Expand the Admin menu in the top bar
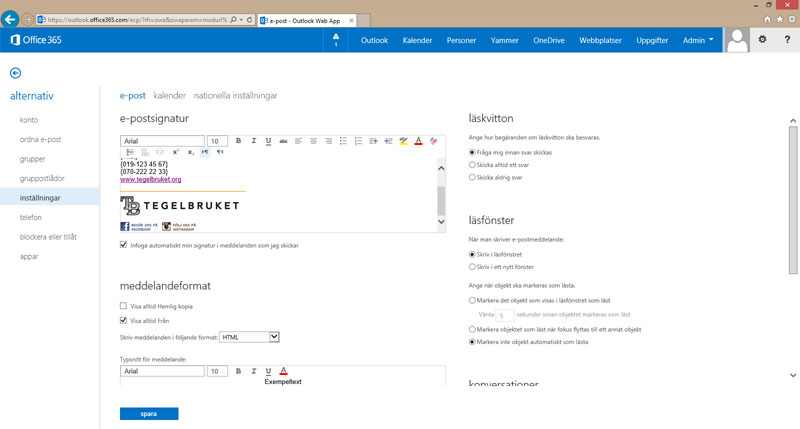The height and width of the screenshot is (429, 800). coord(698,40)
